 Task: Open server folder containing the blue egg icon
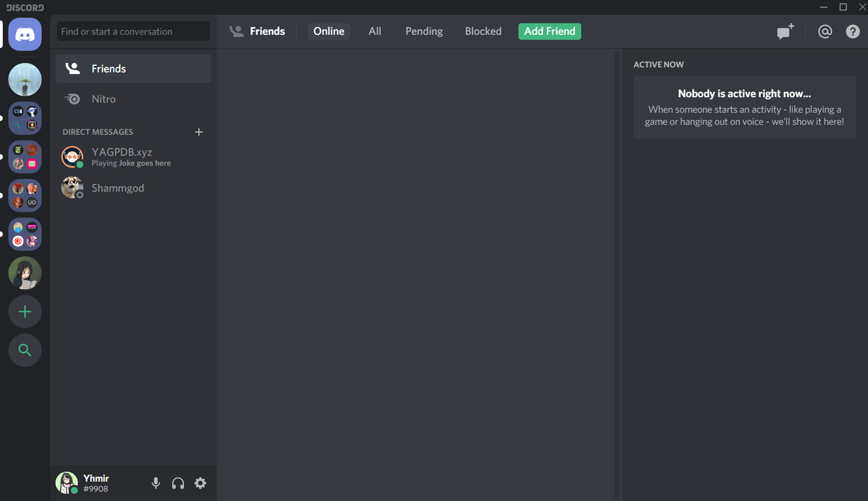(25, 234)
